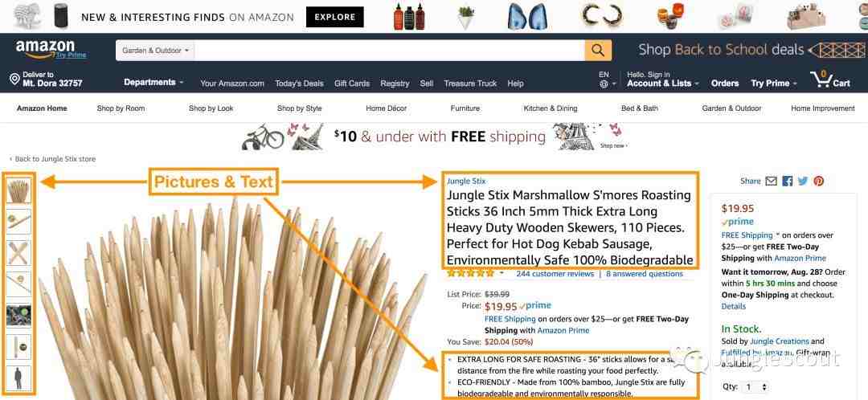Image resolution: width=868 pixels, height=400 pixels.
Task: Select the first skewer bundle thumbnail
Action: (x=19, y=191)
